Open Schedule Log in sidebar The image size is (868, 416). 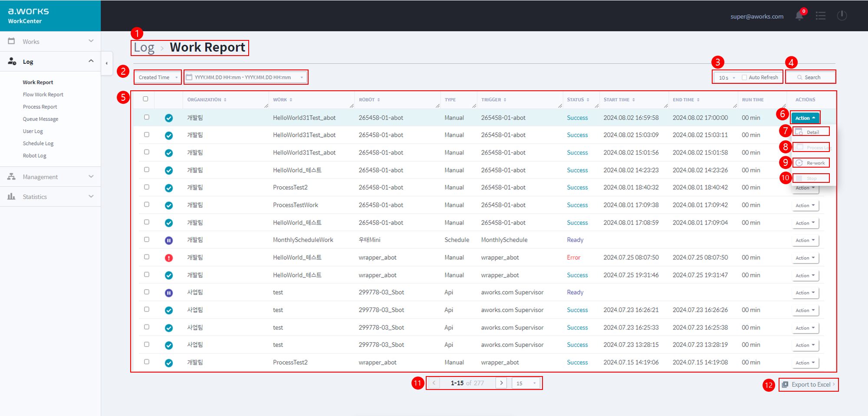pos(38,143)
